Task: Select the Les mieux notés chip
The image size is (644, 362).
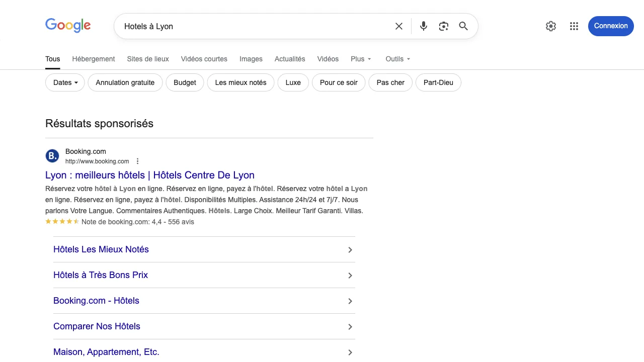Action: 240,82
